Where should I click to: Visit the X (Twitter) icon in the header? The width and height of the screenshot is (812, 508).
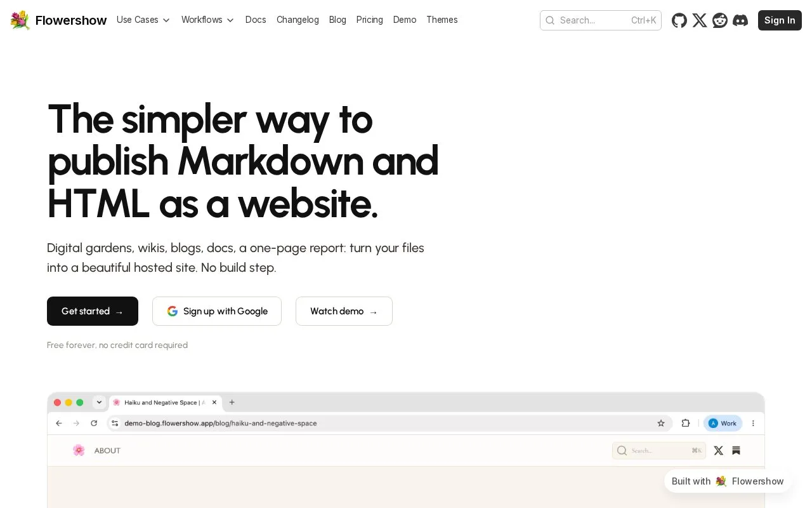pyautogui.click(x=700, y=20)
